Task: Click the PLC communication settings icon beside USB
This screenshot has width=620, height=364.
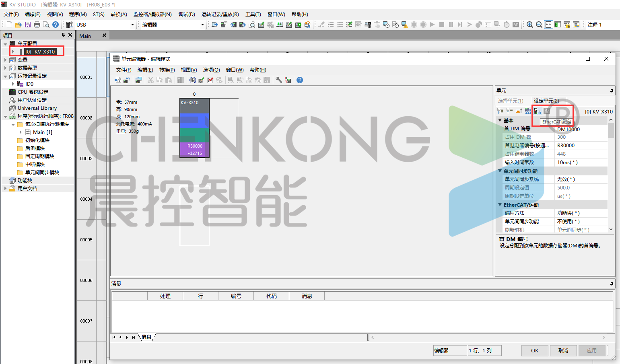Action: (x=70, y=25)
